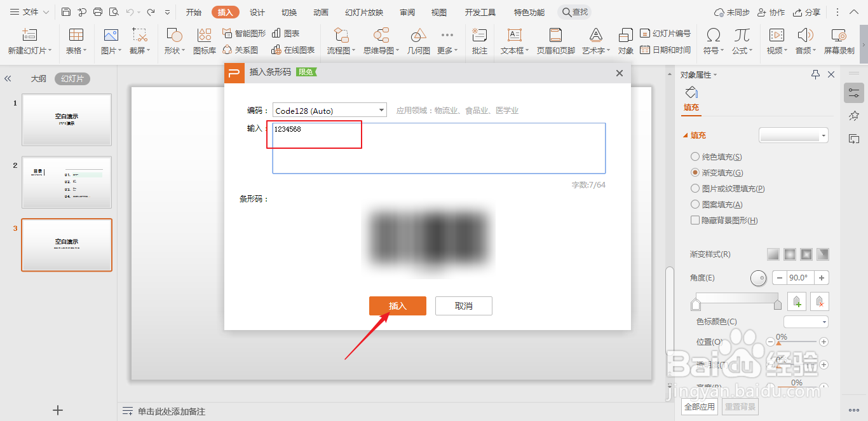Click the Save icon in quick toolbar
Screen dimensions: 868x421
tap(66, 12)
